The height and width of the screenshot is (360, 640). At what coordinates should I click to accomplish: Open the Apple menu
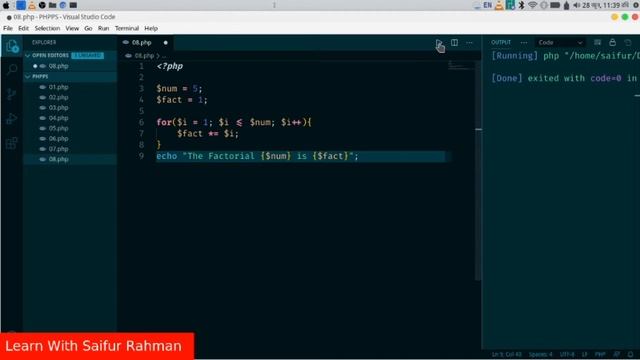tap(6, 5)
